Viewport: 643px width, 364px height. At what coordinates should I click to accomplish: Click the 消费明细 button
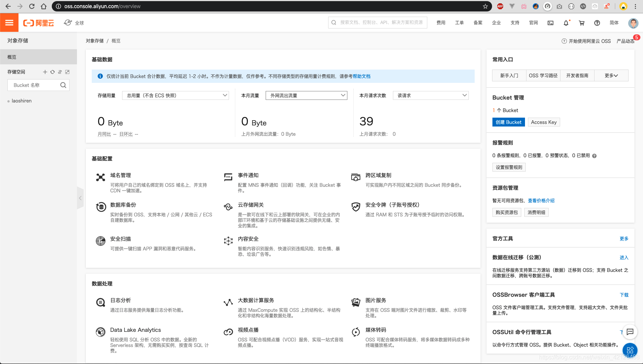point(536,212)
